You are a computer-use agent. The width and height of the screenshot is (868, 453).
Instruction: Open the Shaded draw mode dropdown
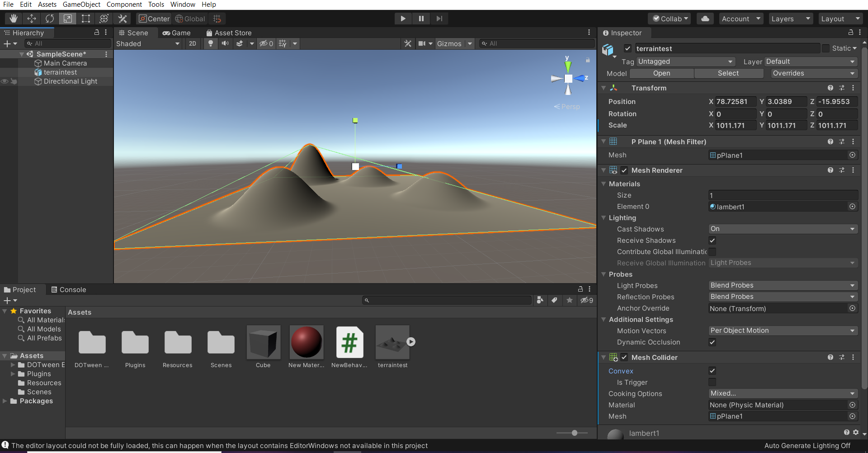coord(148,43)
